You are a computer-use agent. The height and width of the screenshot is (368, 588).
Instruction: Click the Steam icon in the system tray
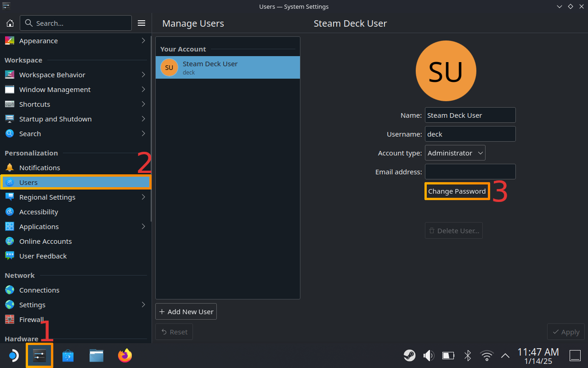pyautogui.click(x=409, y=355)
